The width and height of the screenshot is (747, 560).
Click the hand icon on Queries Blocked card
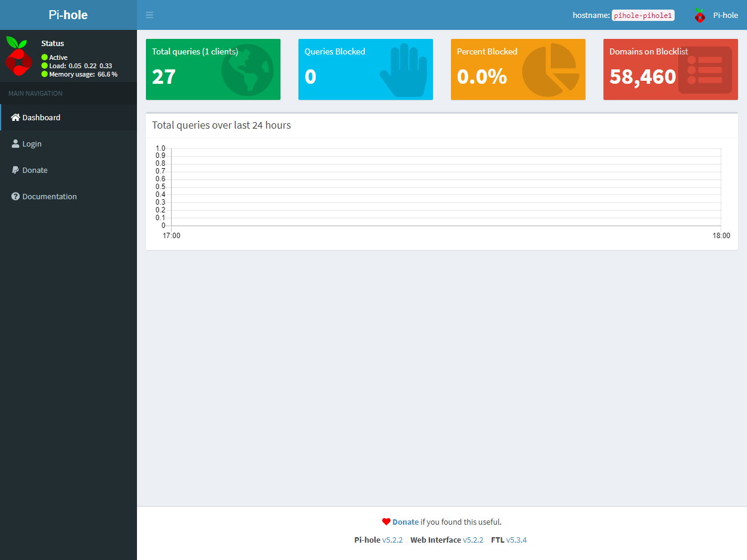404,69
